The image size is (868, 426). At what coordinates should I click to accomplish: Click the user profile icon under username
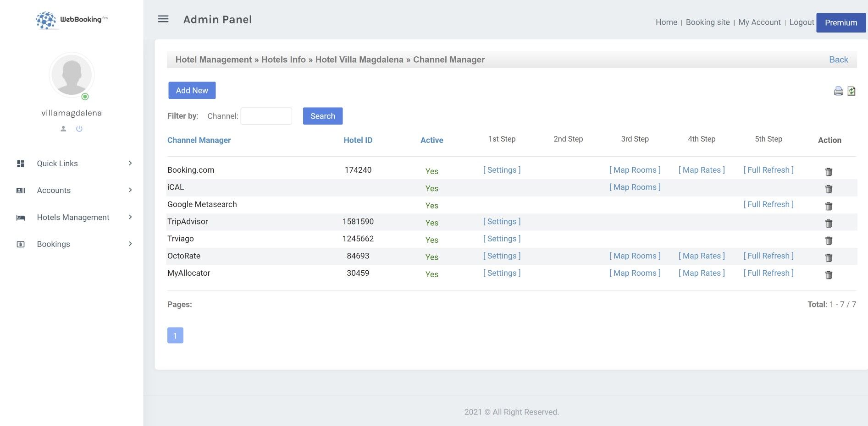click(x=63, y=129)
